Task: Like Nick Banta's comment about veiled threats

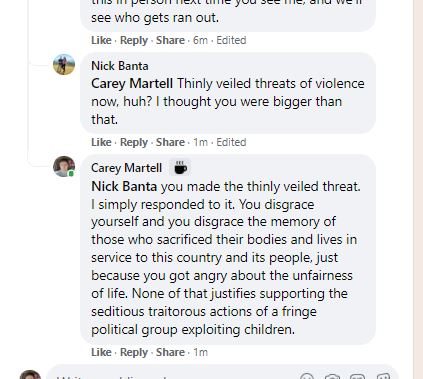Action: (x=101, y=142)
